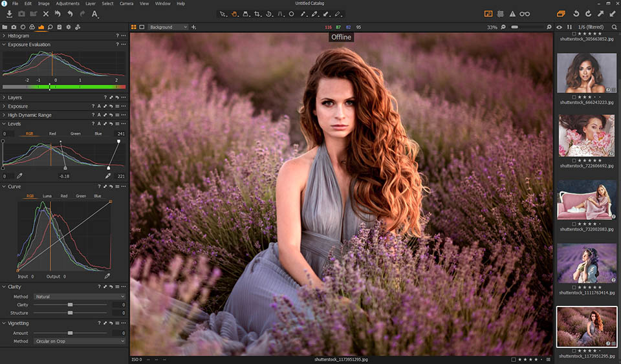Toggle exposure warning triangle icon
Screen dimensions: 621x364
512,14
